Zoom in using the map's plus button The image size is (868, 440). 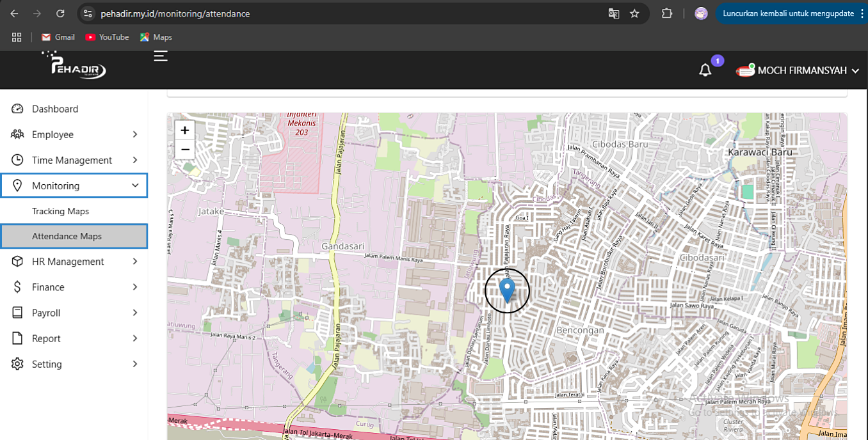click(x=184, y=129)
